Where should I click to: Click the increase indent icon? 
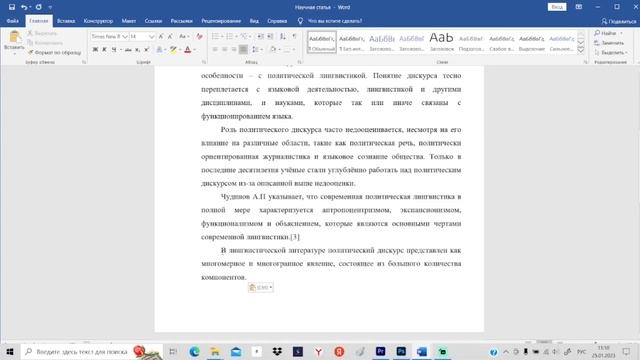pyautogui.click(x=270, y=36)
